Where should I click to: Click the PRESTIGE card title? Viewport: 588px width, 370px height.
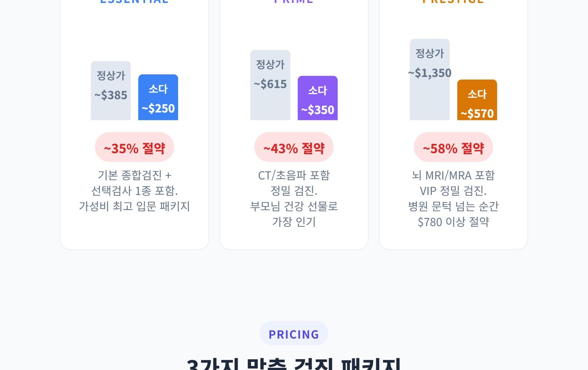pyautogui.click(x=453, y=1)
